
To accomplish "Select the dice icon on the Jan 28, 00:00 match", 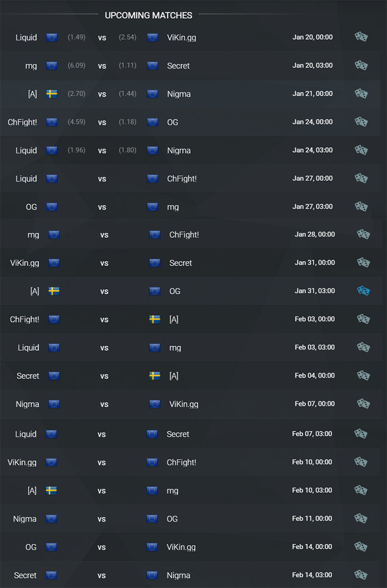I will pos(363,235).
